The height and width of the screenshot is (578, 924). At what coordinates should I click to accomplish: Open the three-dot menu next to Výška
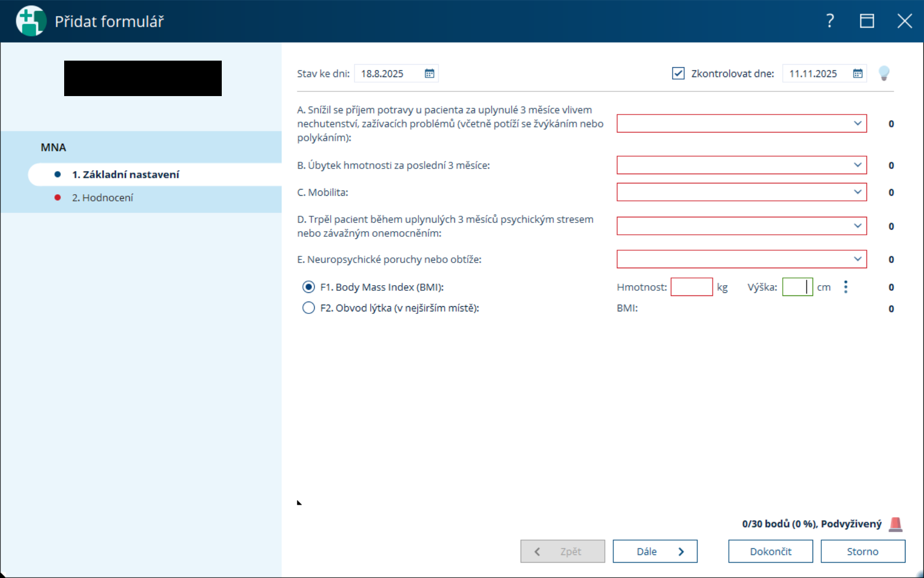click(845, 287)
